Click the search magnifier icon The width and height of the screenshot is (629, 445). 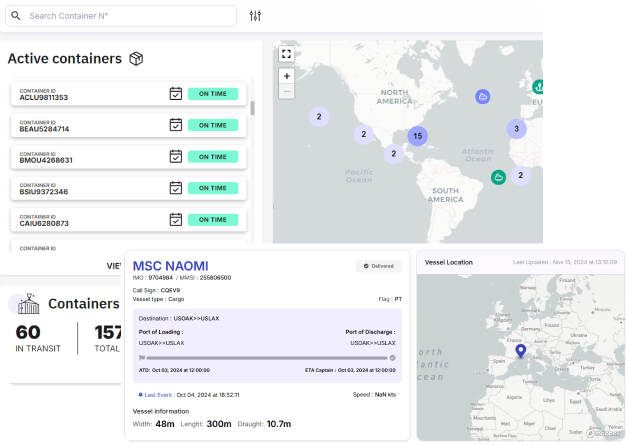(x=16, y=16)
